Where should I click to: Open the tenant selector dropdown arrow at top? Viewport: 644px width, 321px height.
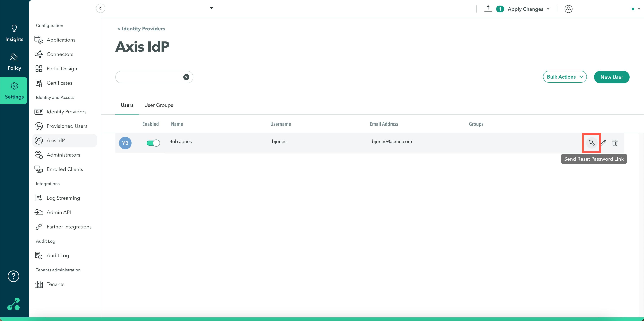211,8
